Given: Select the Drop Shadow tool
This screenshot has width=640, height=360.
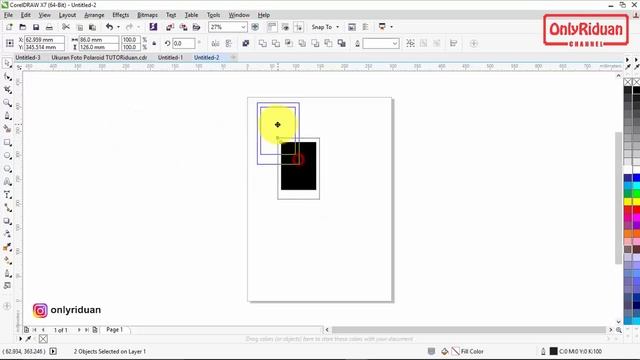Looking at the screenshot, I should click(7, 221).
